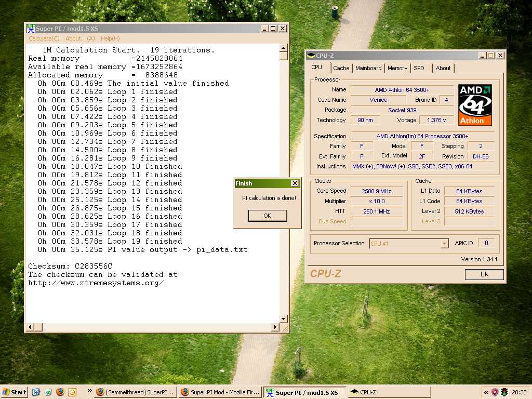Click the Code Name field showing Venice

(378, 100)
